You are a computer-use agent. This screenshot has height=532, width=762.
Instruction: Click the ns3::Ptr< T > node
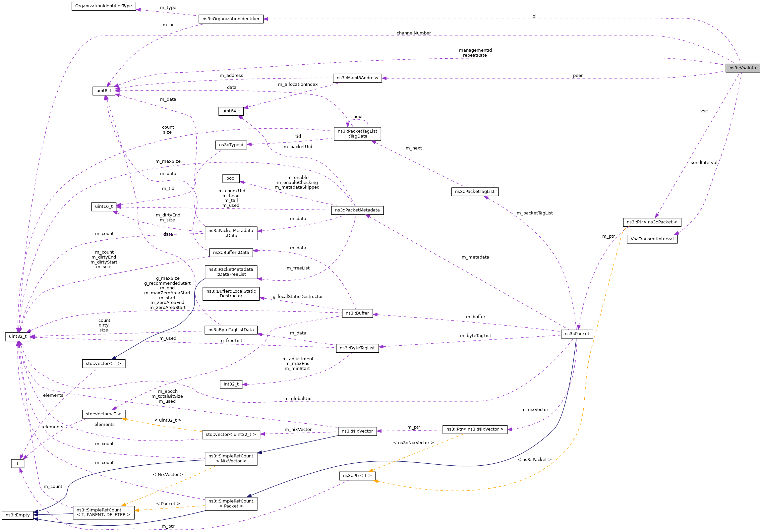pyautogui.click(x=357, y=476)
